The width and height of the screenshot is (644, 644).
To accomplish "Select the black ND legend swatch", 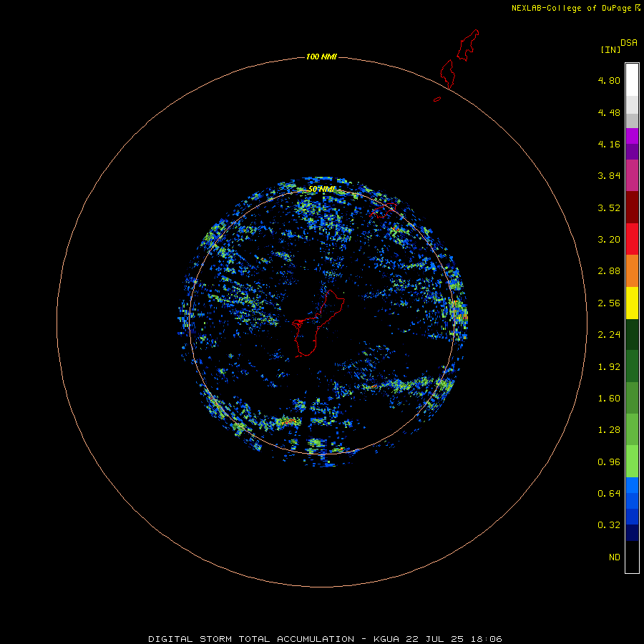I will [632, 557].
